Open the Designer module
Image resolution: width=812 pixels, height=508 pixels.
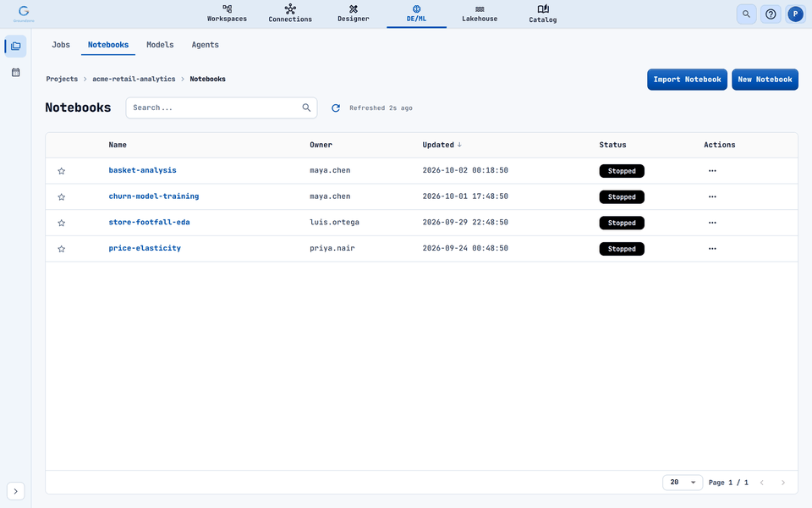354,14
